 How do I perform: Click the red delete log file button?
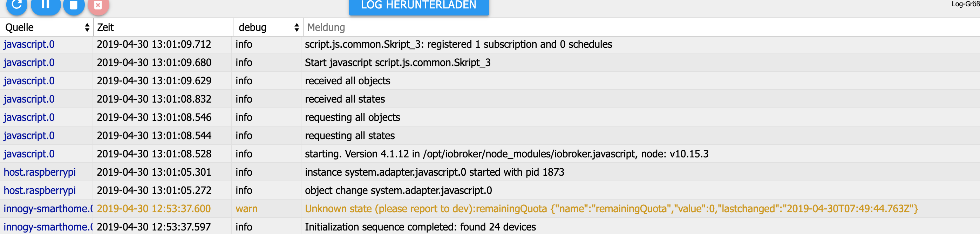click(x=98, y=5)
